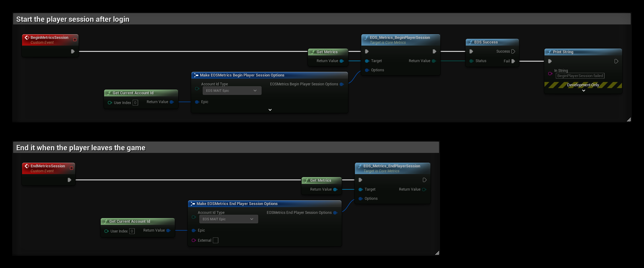Click the Target pin on EOS_Metrics_BeginPlayerSession

tap(367, 61)
